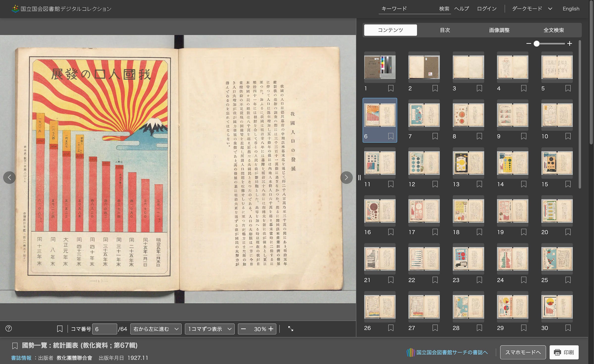Screen dimensions: 594x364
Task: Zoom out viewer with minus at 30%
Action: tap(243, 329)
